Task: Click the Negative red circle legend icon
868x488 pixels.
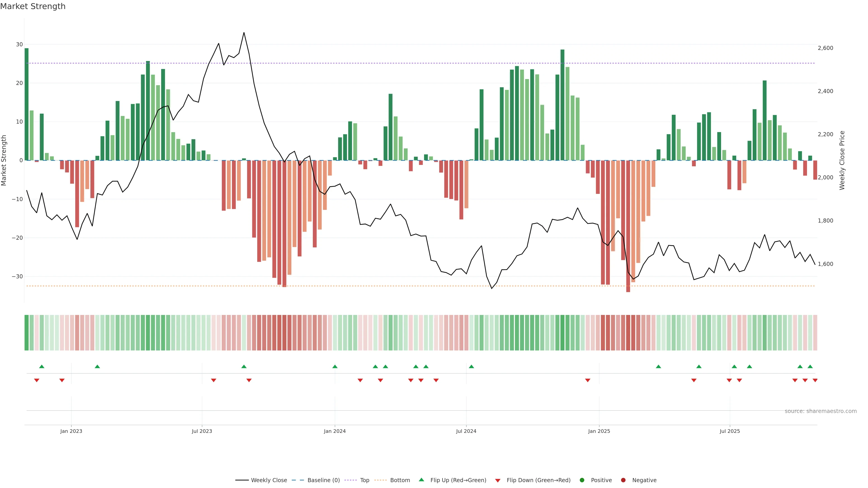Action: click(623, 480)
